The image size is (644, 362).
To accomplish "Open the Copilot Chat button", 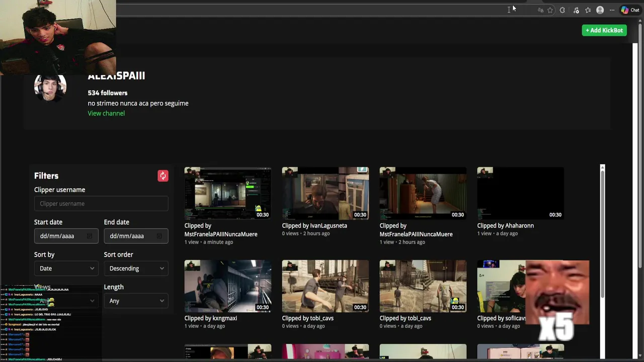I will [630, 10].
